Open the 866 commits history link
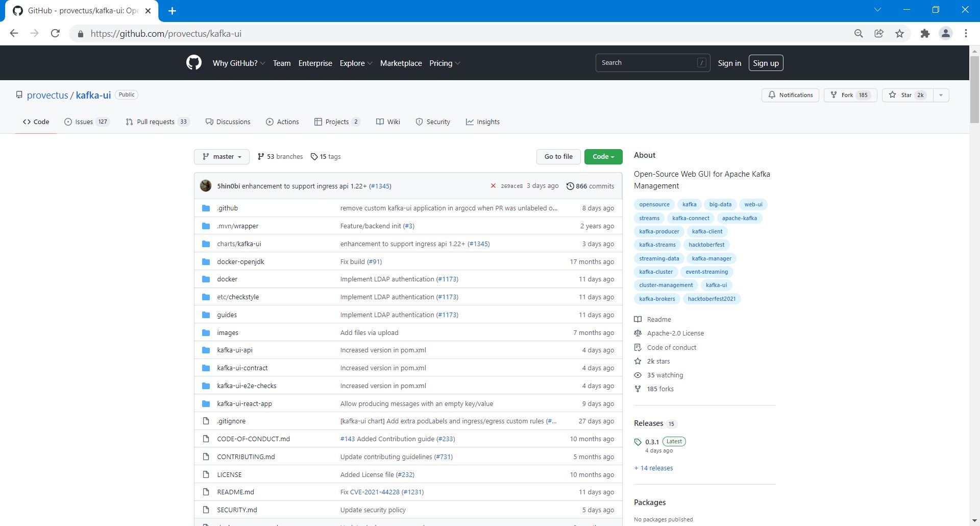Viewport: 980px width, 526px height. [x=591, y=186]
